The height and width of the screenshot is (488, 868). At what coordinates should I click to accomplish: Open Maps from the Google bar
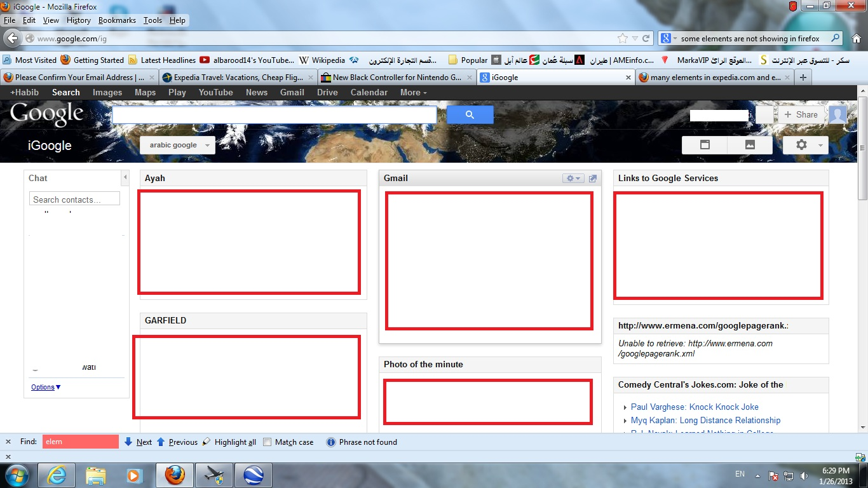tap(145, 92)
